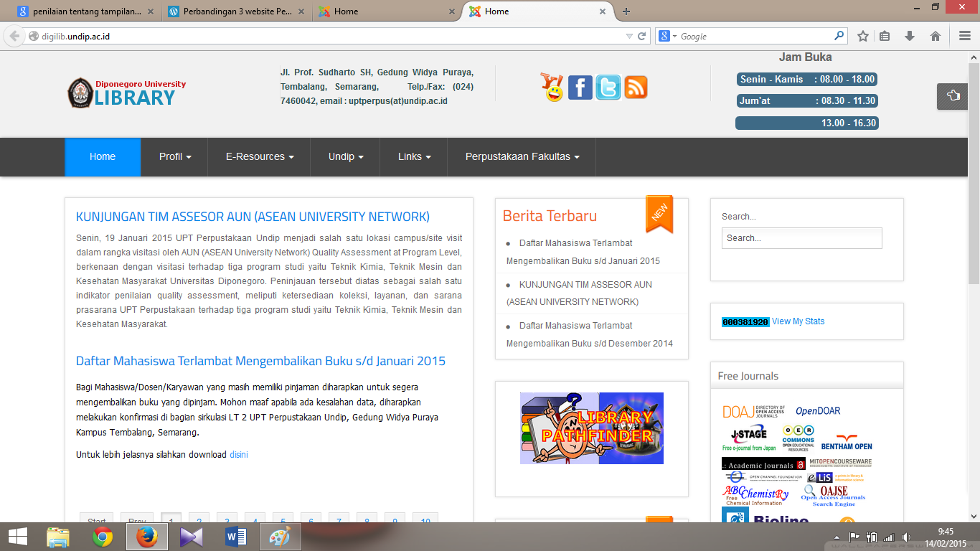This screenshot has height=551, width=980.
Task: Select Home in the navigation bar
Action: coord(102,156)
